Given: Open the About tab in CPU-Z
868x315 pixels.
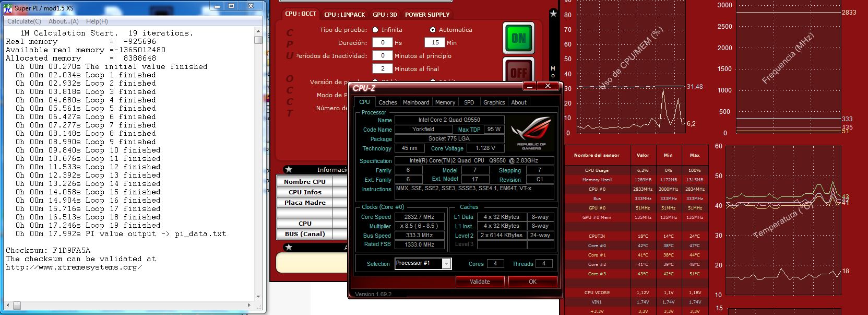Looking at the screenshot, I should 519,102.
